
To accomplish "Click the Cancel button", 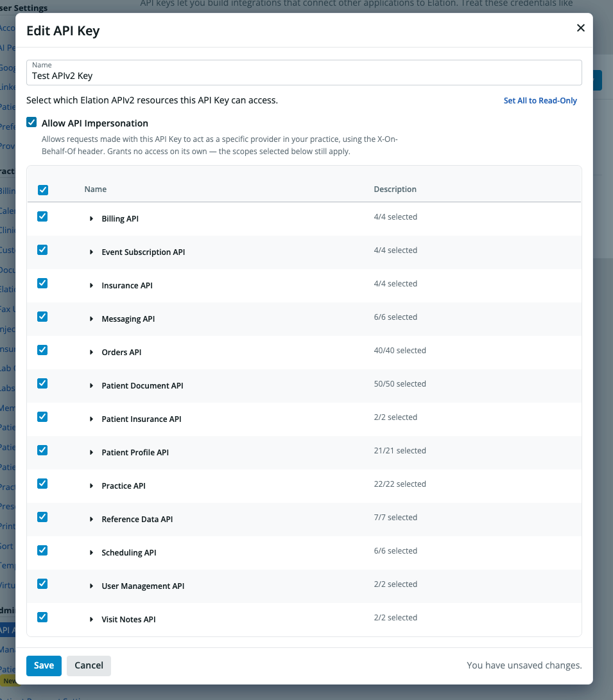I will tap(89, 665).
